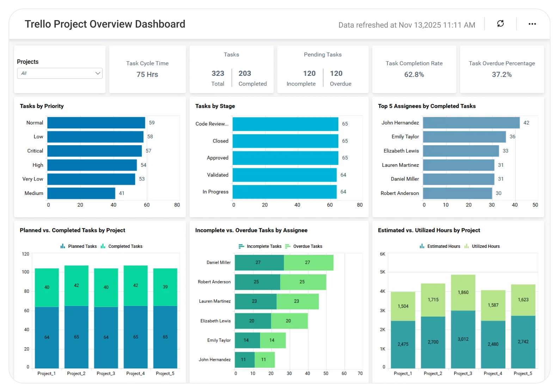The width and height of the screenshot is (559, 392).
Task: Click the 323 Total tasks value
Action: tap(218, 73)
